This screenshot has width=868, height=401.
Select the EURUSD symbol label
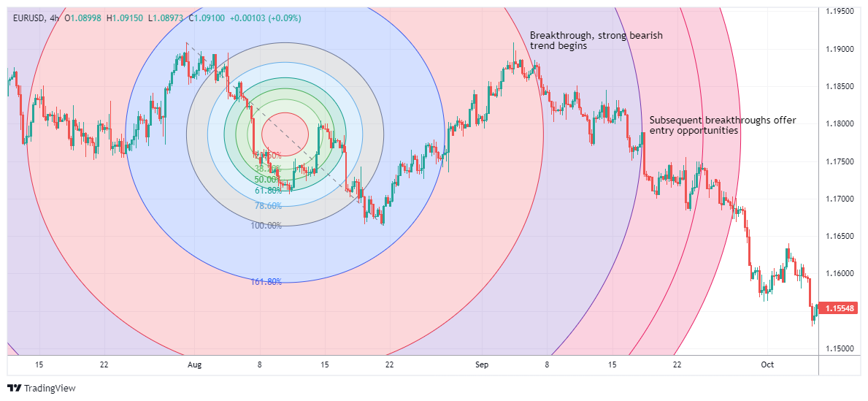[x=28, y=18]
